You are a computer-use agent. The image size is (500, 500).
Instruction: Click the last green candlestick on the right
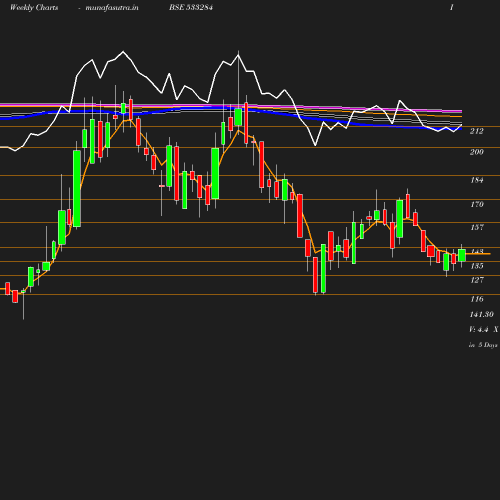(x=462, y=255)
